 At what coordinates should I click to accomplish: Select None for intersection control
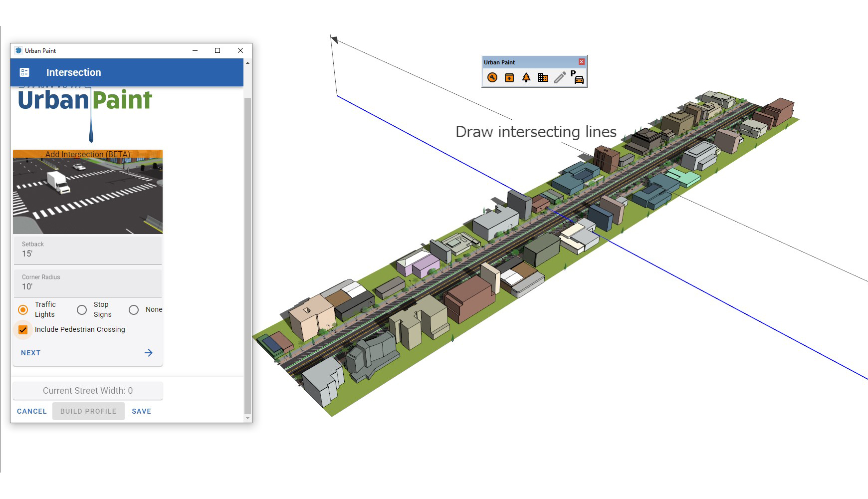point(134,310)
